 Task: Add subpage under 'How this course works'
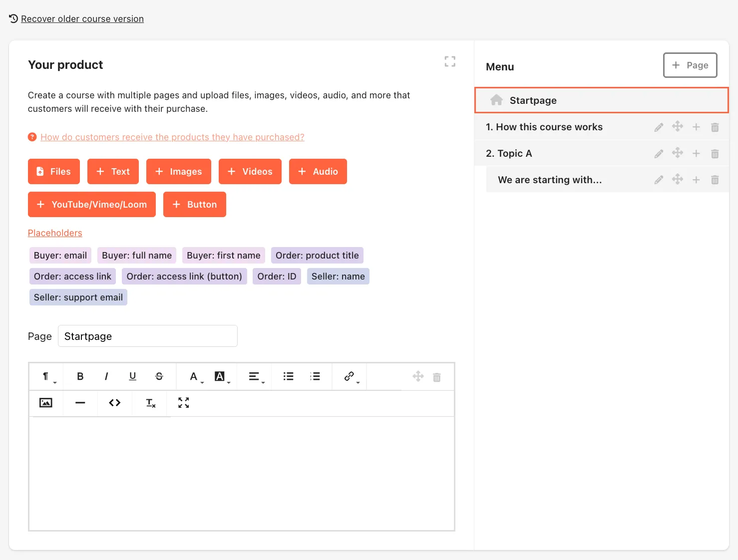[x=696, y=127]
